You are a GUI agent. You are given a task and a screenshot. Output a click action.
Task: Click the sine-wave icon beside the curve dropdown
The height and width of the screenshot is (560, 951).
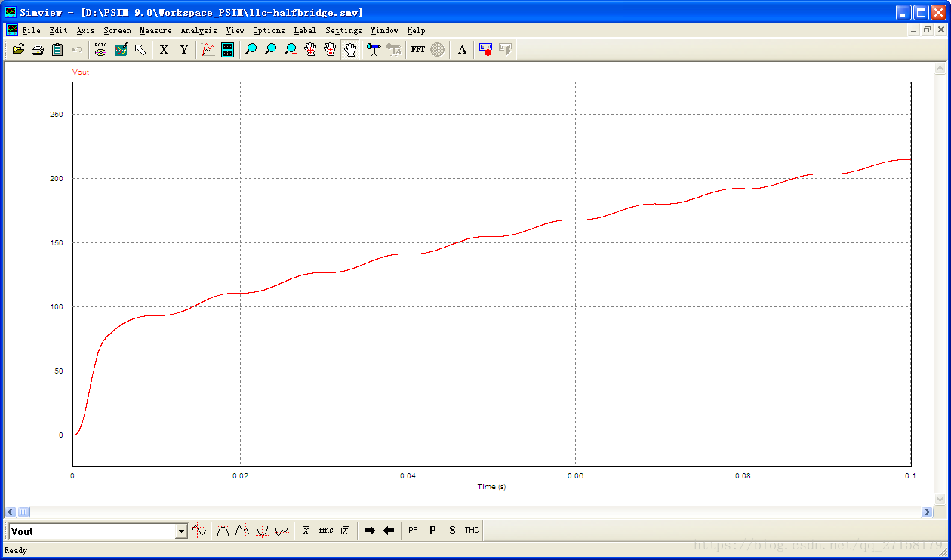coord(199,531)
